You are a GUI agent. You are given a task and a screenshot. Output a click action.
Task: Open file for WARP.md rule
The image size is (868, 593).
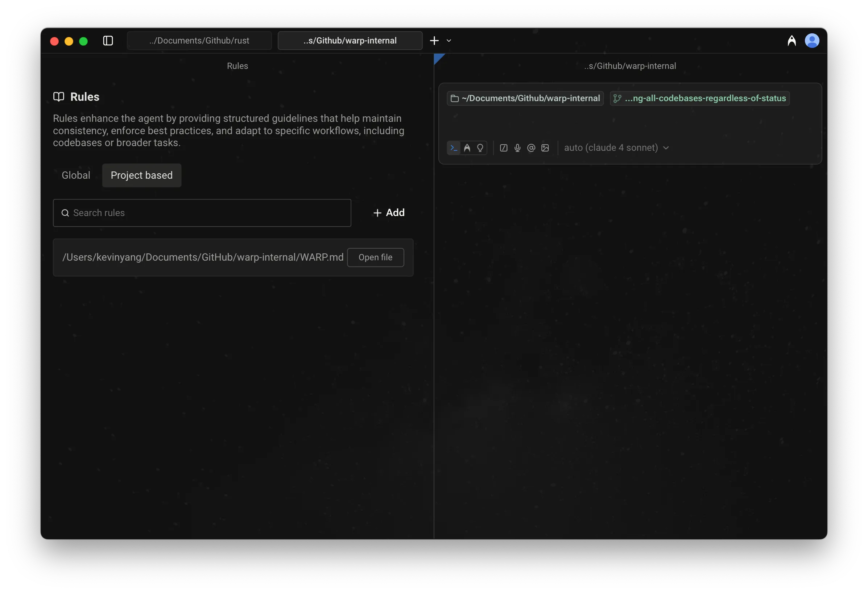(375, 257)
